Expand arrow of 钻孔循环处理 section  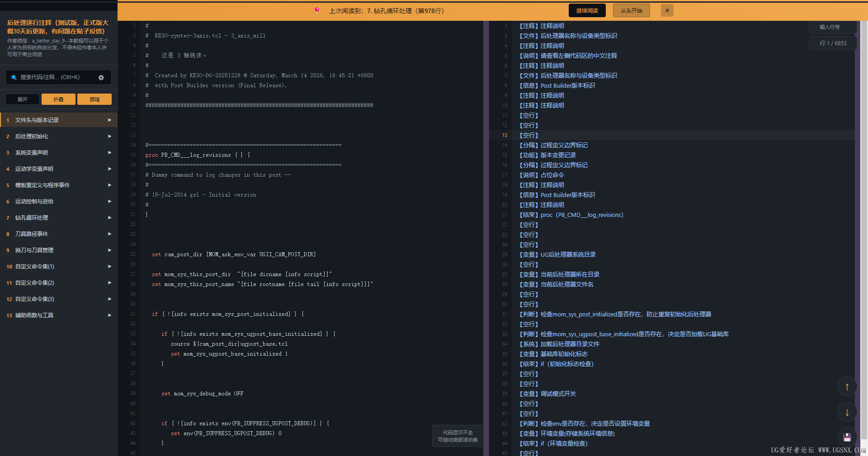pos(109,218)
